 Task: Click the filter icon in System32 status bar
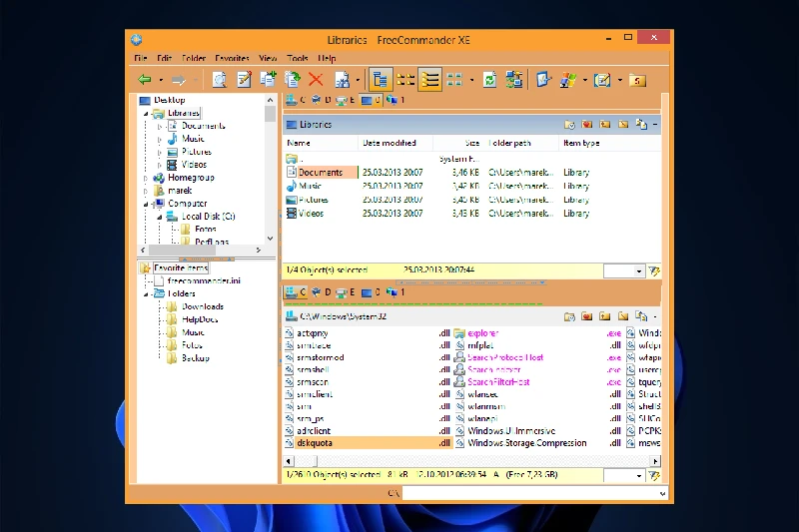654,475
